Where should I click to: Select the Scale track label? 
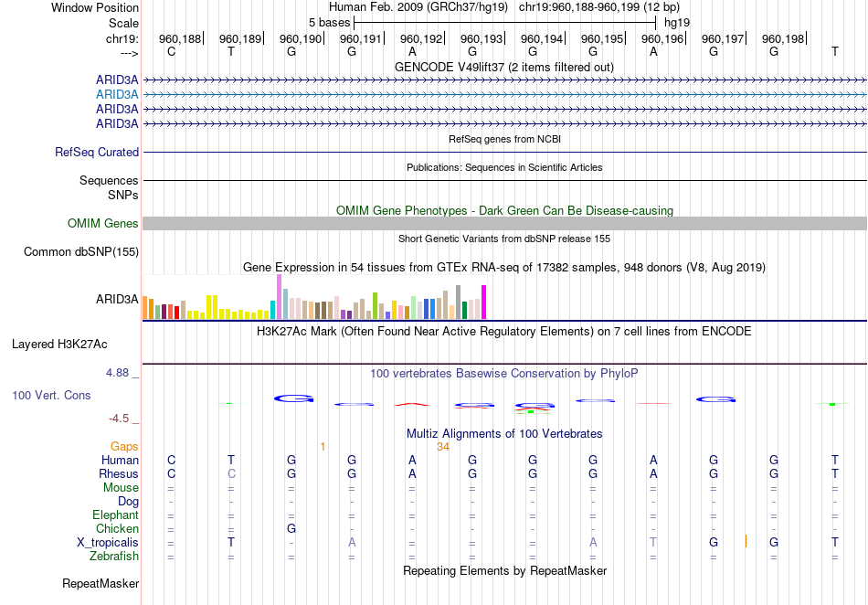pyautogui.click(x=123, y=23)
